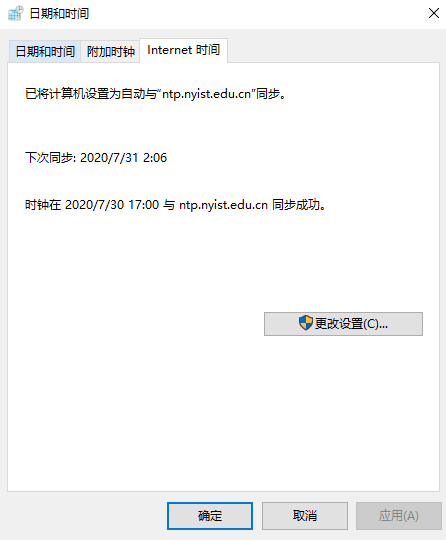The image size is (446, 540).
Task: Open the 附加时钟 tab
Action: click(x=110, y=51)
